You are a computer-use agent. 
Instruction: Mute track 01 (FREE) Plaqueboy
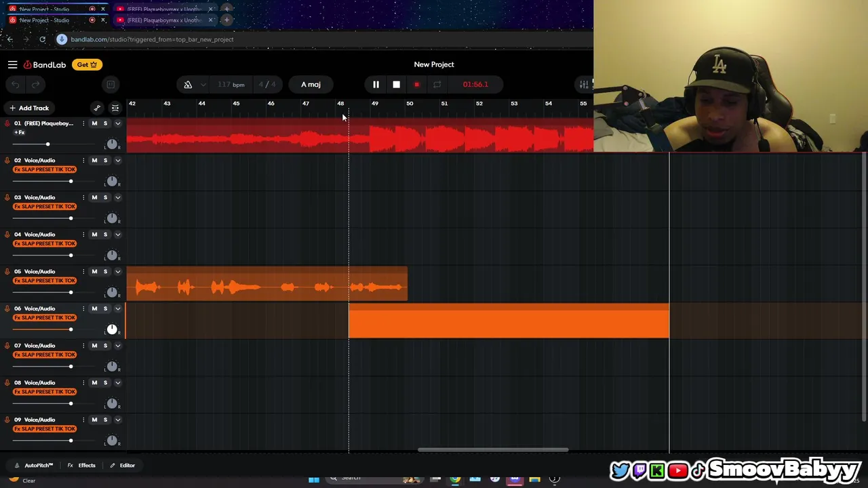coord(94,123)
